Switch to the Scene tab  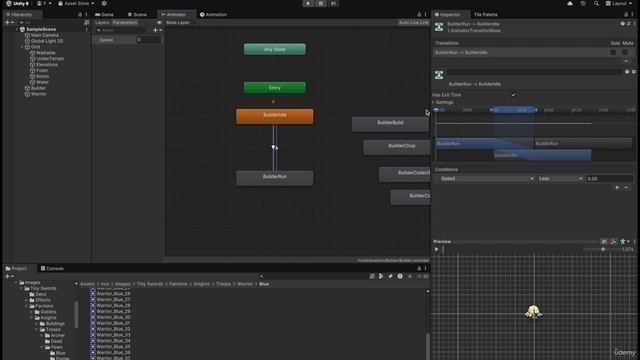point(137,14)
